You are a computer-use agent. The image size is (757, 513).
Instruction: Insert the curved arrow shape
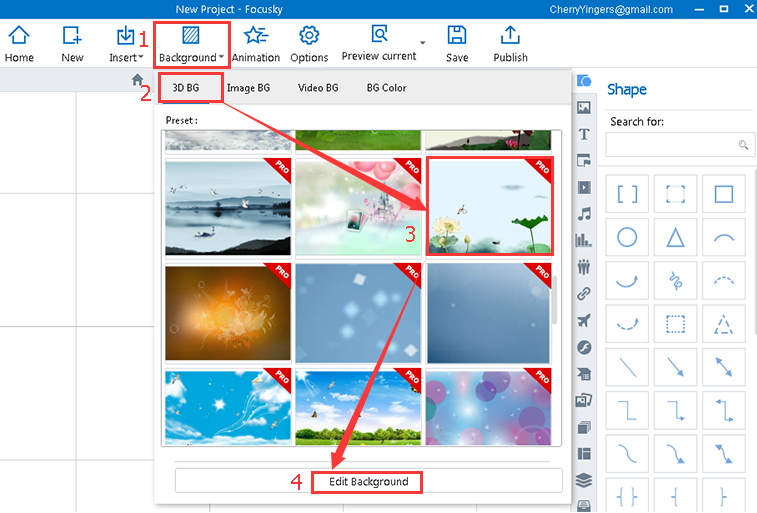(627, 280)
